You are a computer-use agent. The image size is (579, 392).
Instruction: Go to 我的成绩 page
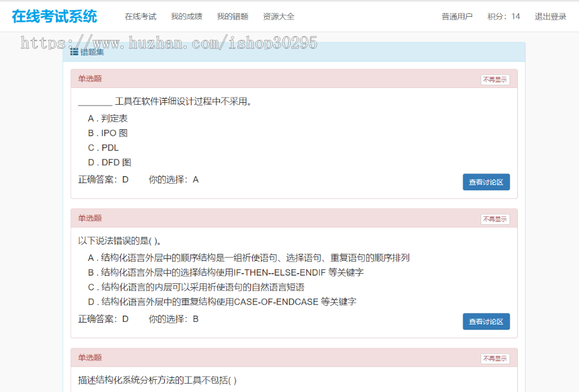click(x=187, y=17)
